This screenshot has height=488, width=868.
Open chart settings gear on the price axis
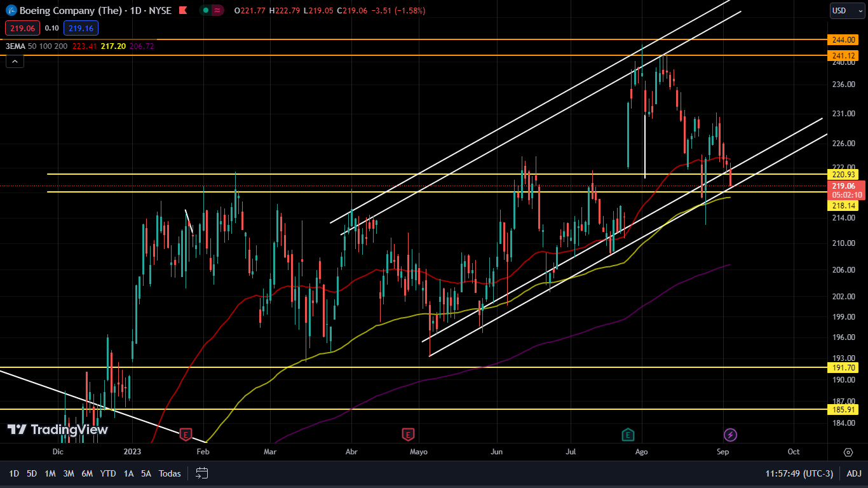click(848, 452)
